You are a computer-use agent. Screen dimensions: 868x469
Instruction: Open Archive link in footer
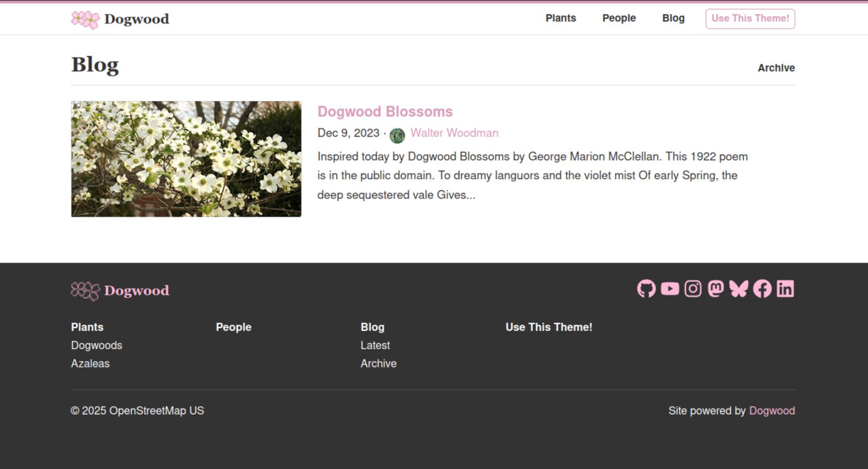[x=379, y=364]
